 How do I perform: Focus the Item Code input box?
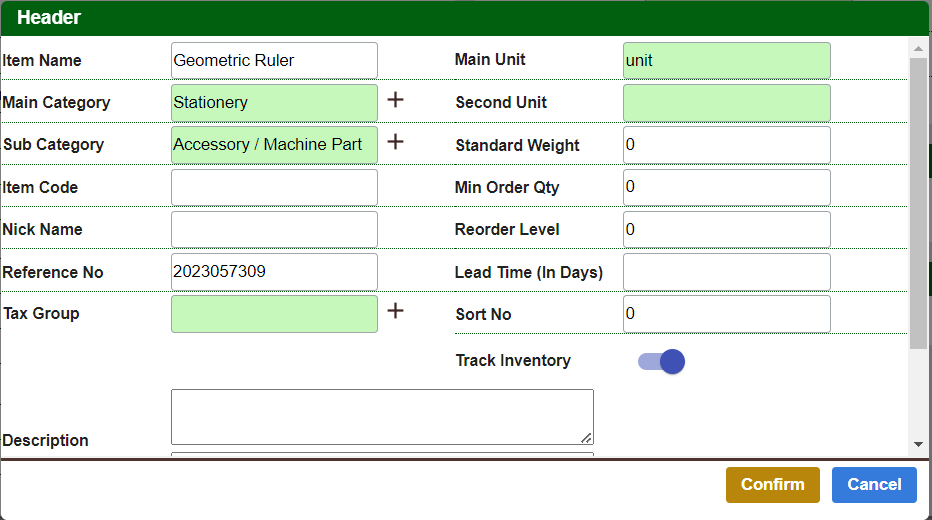click(x=274, y=187)
